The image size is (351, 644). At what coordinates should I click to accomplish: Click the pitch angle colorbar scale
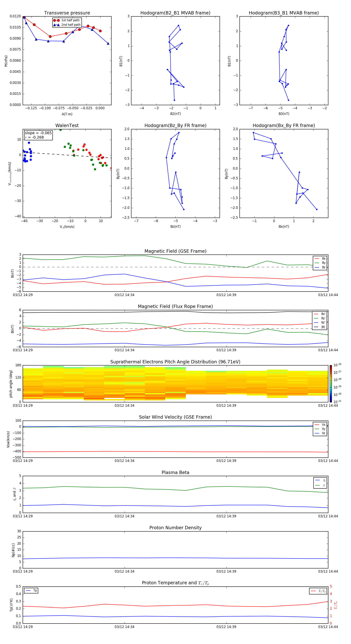331,384
